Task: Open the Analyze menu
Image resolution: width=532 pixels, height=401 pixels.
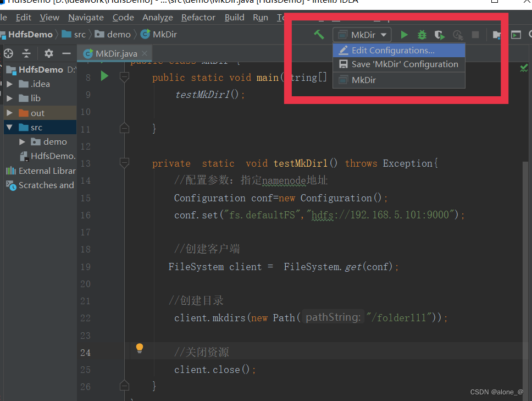Action: pos(157,17)
